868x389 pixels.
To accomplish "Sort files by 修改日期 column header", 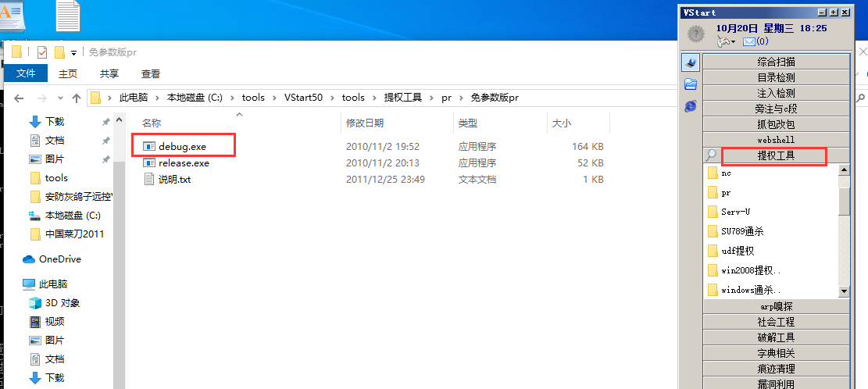I will coord(365,123).
